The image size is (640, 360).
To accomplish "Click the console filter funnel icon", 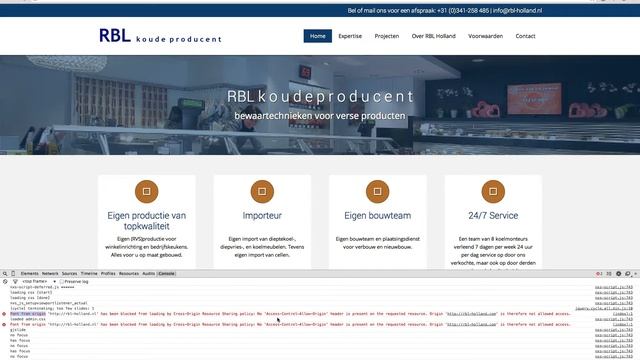I will tap(15, 282).
